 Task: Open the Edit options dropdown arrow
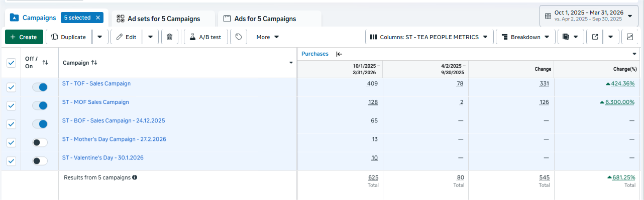151,37
